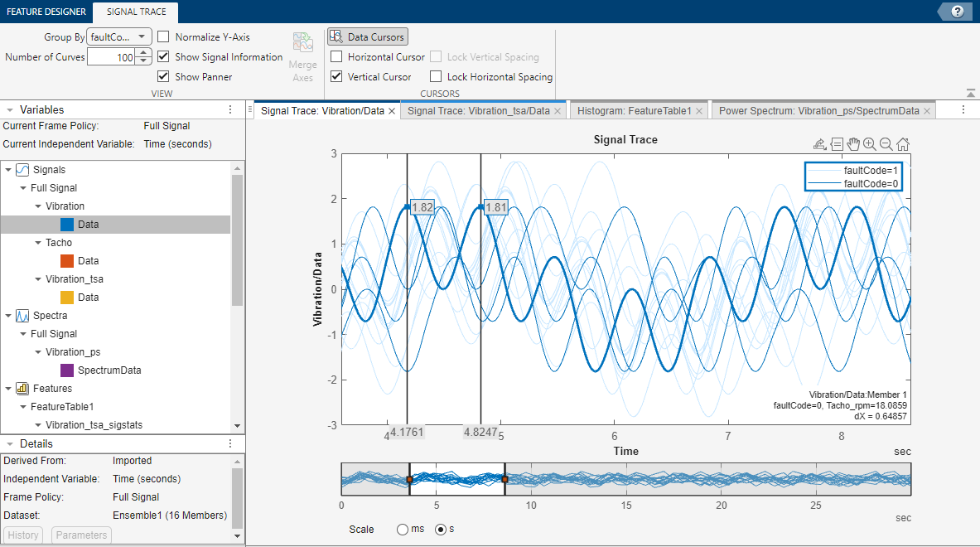
Task: Activate the Zoom Out tool
Action: coord(886,144)
